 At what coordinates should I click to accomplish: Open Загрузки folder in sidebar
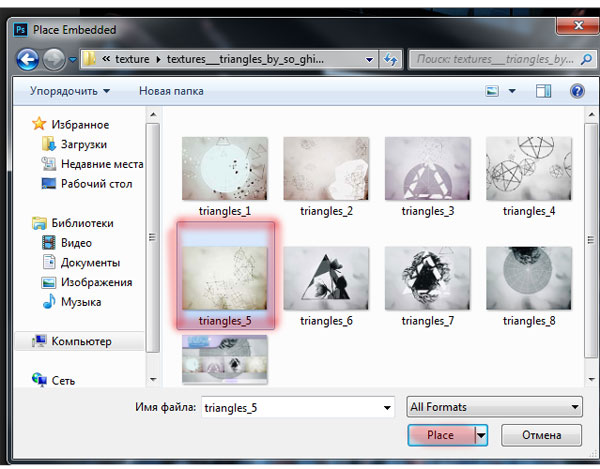pos(84,144)
